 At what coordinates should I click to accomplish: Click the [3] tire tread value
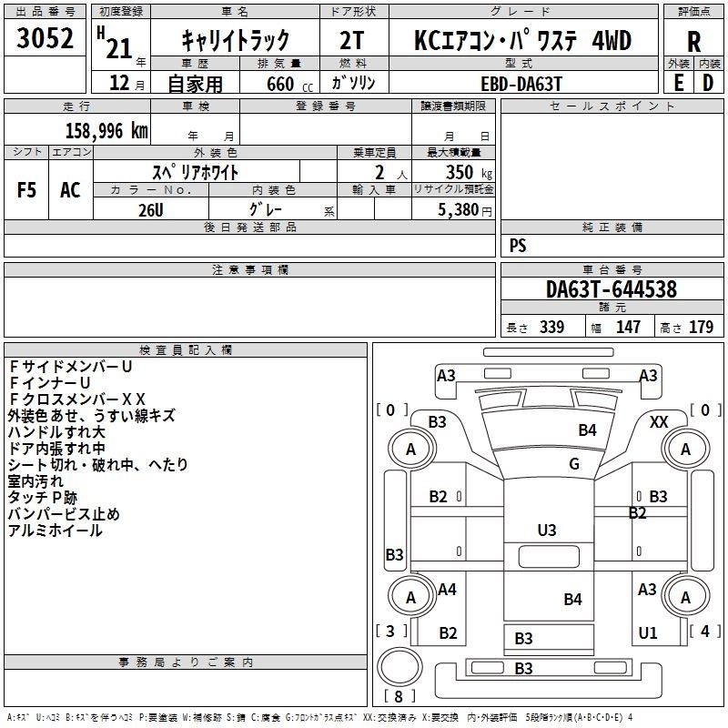point(391,631)
